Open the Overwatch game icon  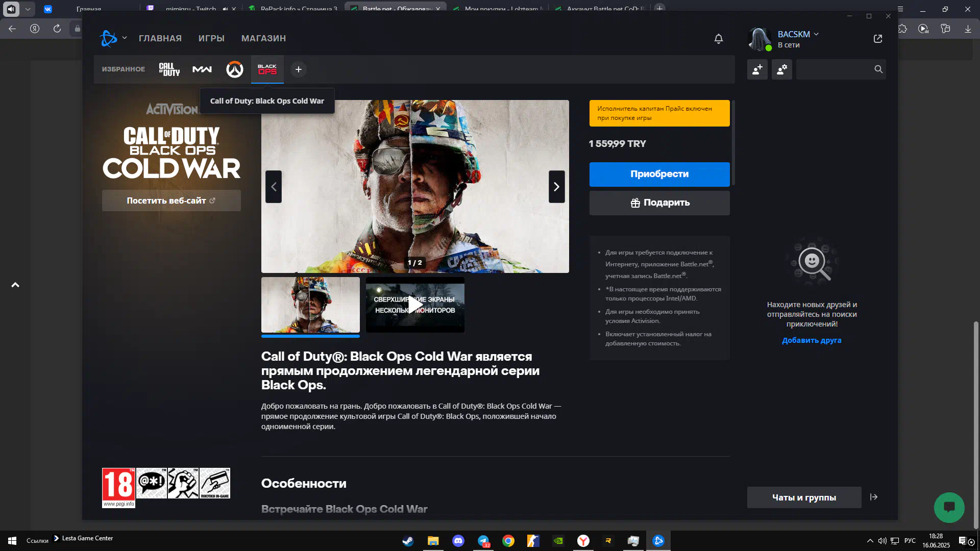click(x=235, y=69)
